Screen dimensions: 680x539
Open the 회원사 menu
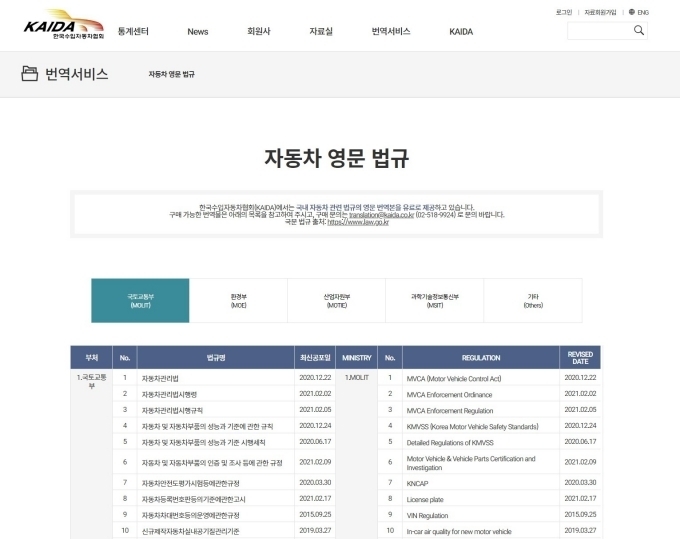258,31
